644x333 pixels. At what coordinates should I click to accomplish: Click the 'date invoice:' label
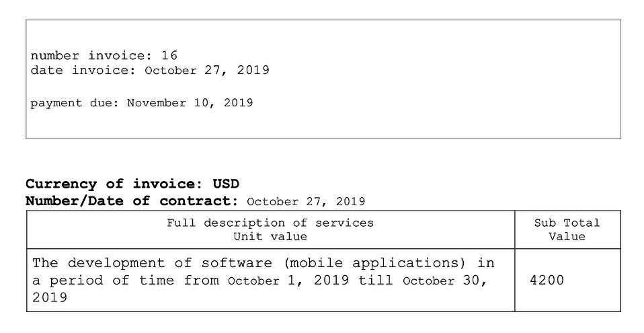point(83,70)
